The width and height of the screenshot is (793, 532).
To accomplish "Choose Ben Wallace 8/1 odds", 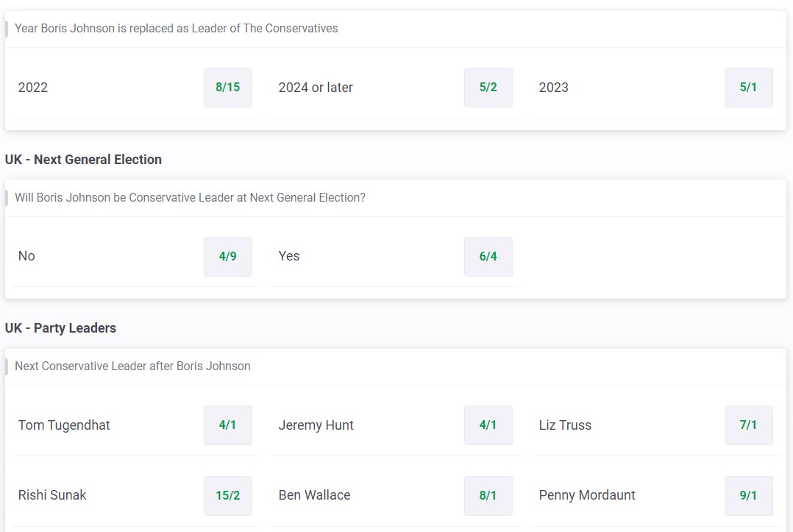I will tap(488, 496).
